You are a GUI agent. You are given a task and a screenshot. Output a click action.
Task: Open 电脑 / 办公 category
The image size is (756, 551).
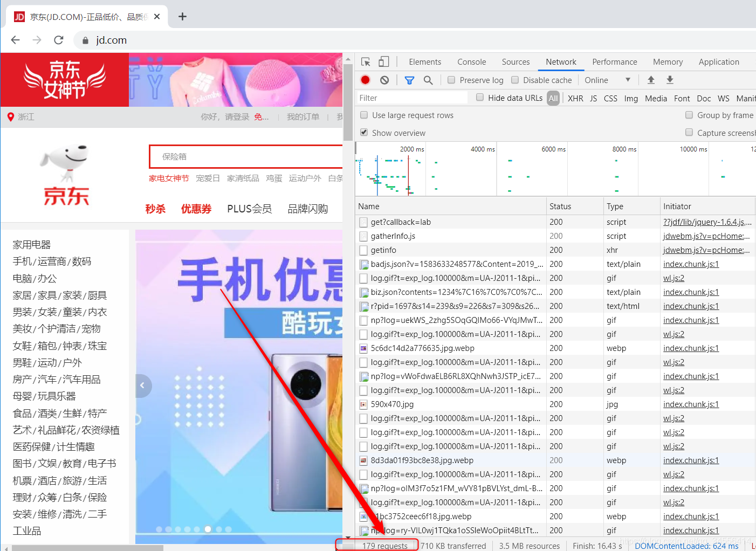35,278
